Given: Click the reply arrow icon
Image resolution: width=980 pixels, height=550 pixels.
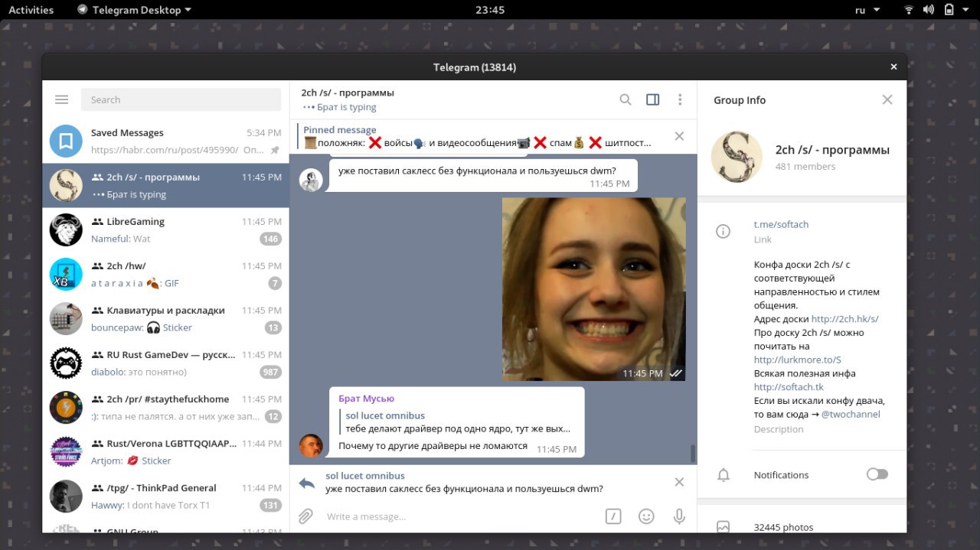Looking at the screenshot, I should click(x=307, y=483).
